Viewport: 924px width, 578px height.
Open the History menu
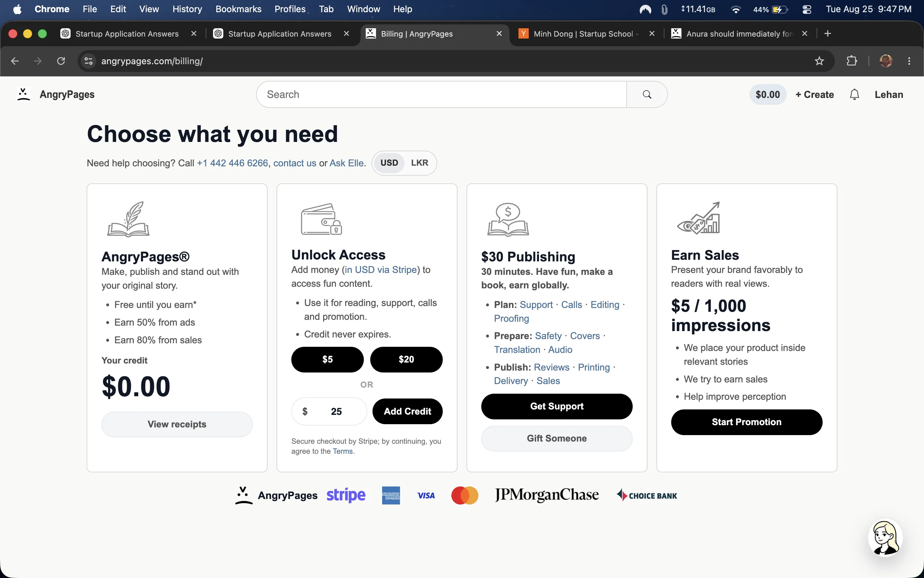(187, 9)
